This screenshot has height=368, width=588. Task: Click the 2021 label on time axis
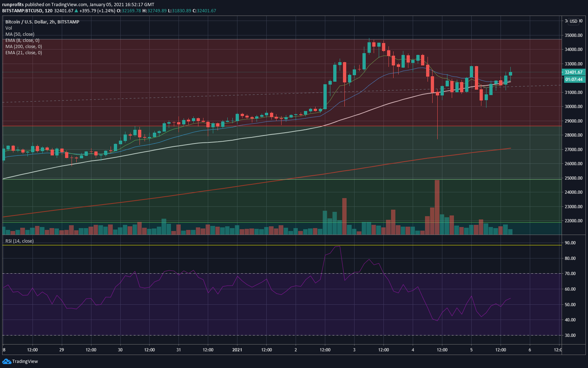click(x=237, y=350)
